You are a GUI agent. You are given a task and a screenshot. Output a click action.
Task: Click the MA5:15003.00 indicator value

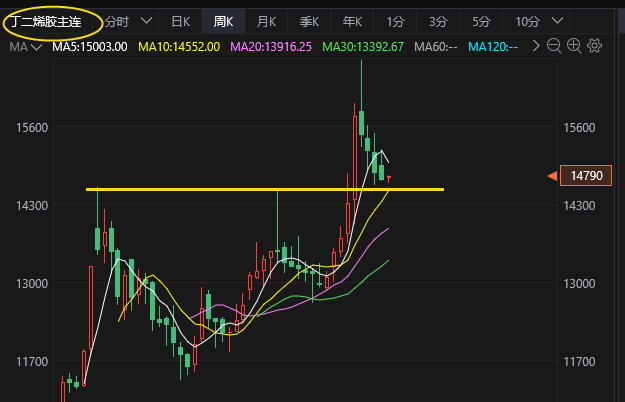tap(90, 47)
